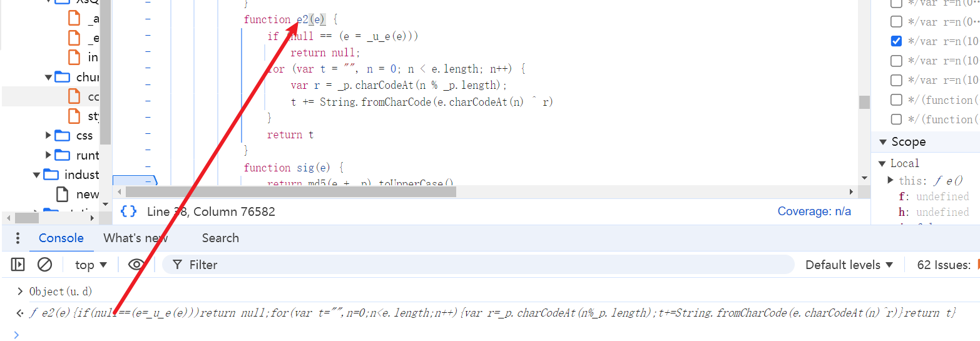980x341 pixels.
Task: Click the pretty-print curly braces icon
Action: click(128, 211)
